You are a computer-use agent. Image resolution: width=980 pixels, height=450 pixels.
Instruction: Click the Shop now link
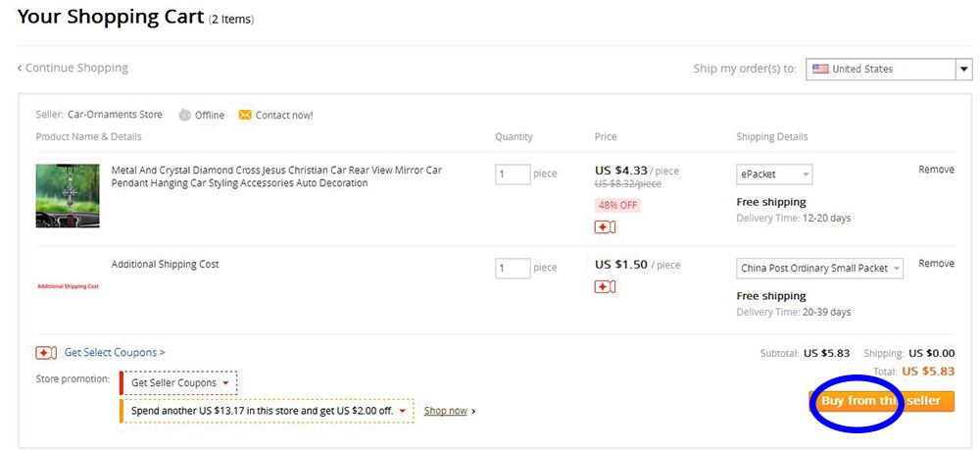(x=446, y=411)
